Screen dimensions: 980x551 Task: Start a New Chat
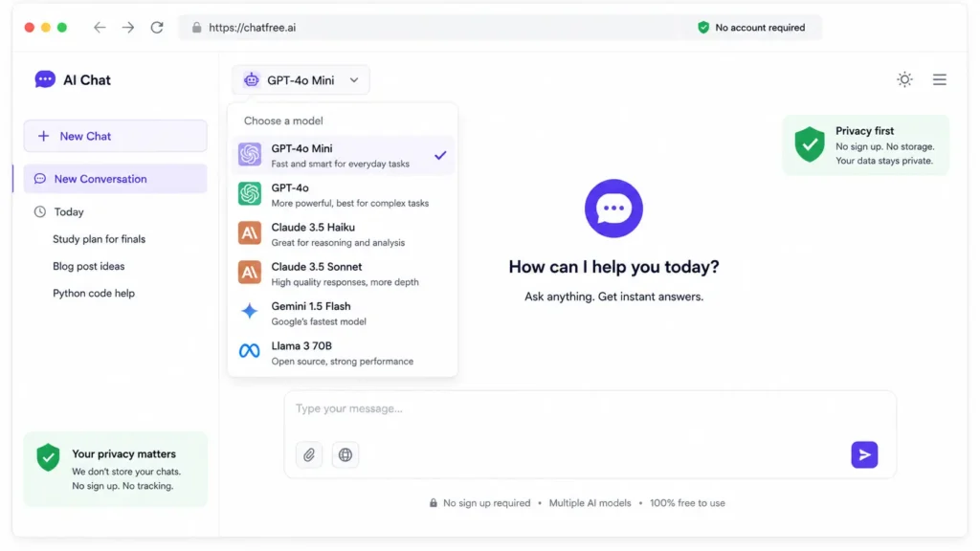click(x=115, y=136)
